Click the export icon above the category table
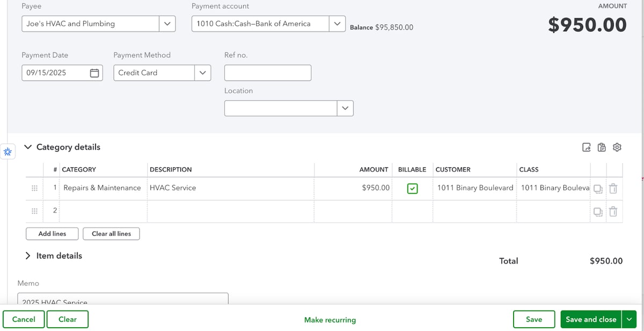This screenshot has width=644, height=331. tap(587, 148)
